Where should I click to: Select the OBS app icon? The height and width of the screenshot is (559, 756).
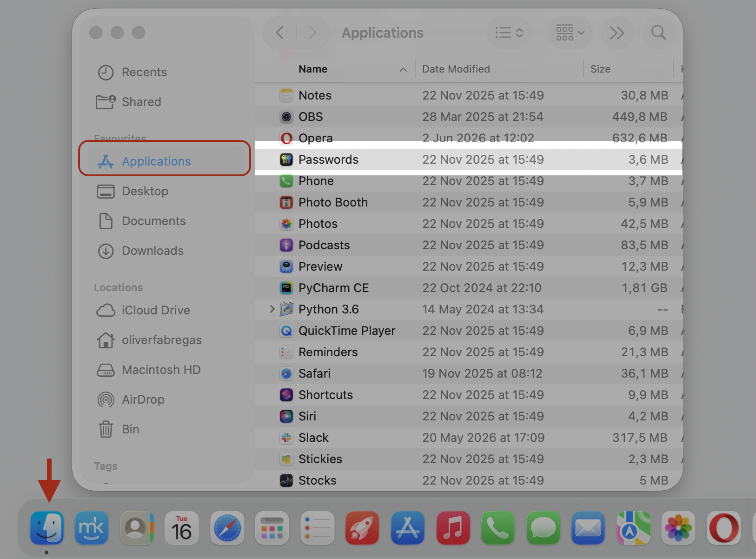286,117
